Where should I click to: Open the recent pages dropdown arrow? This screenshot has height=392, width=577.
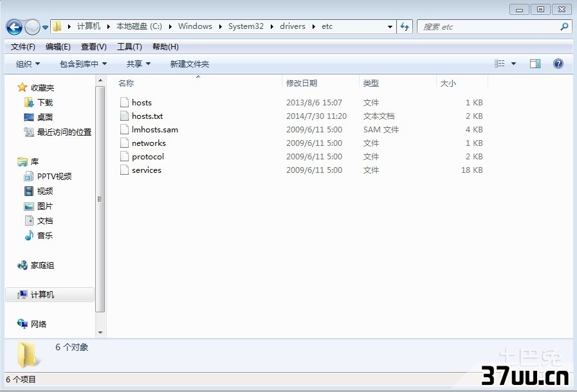tap(45, 27)
